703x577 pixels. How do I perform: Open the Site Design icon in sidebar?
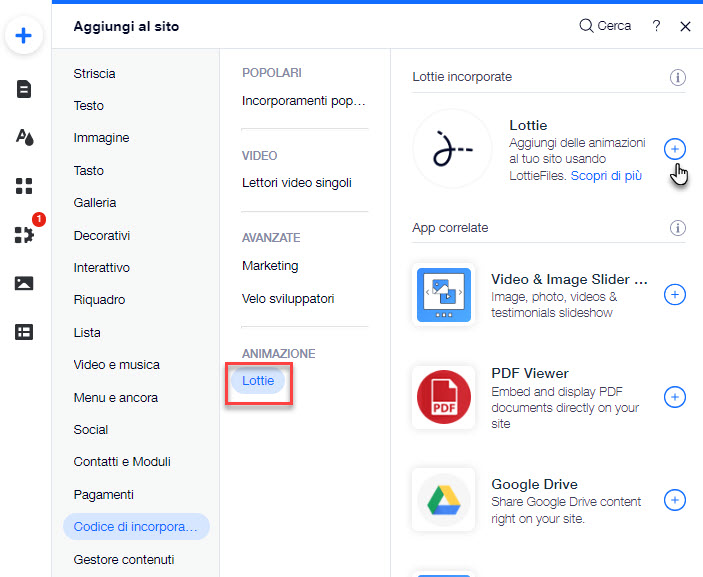tap(25, 137)
